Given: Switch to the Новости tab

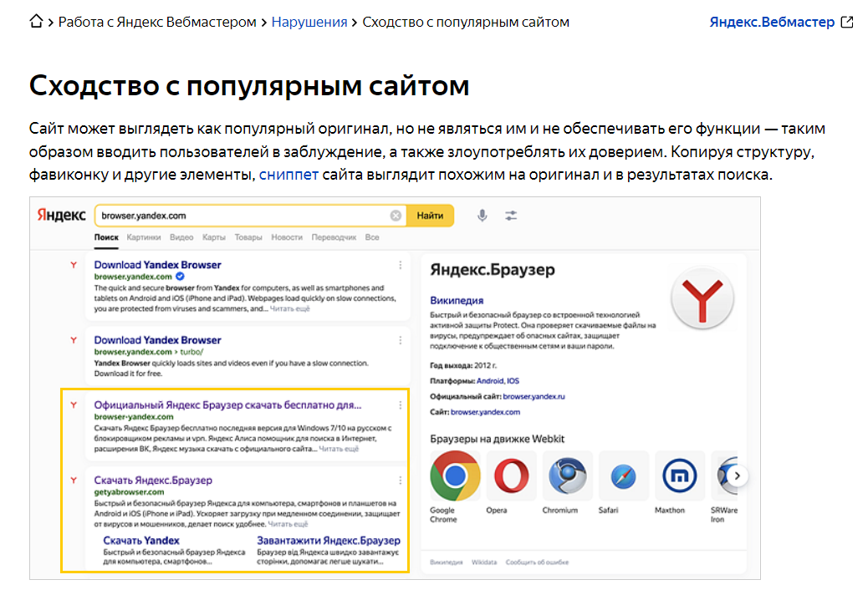Looking at the screenshot, I should [287, 237].
